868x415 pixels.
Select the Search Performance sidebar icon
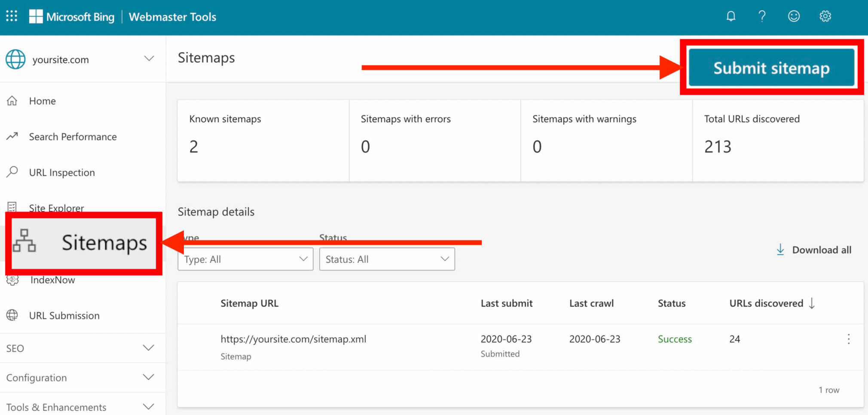(x=12, y=136)
